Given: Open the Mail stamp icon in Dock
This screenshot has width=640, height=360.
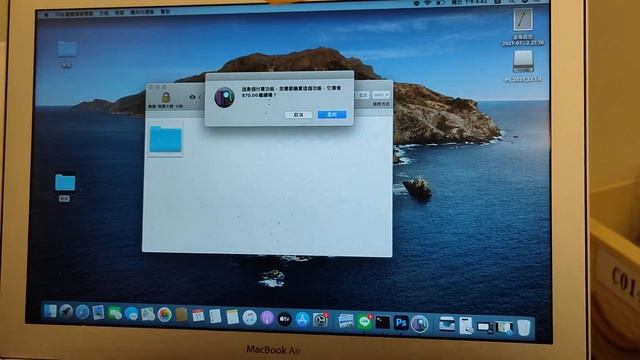Looking at the screenshot, I should (98, 313).
